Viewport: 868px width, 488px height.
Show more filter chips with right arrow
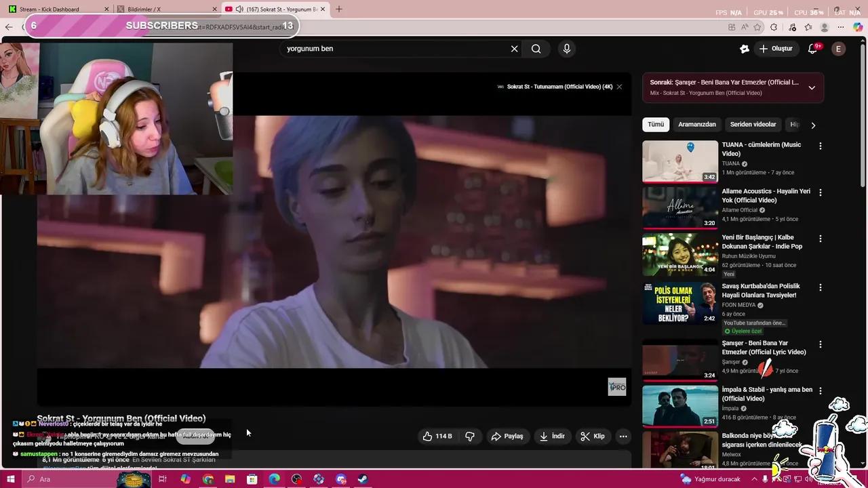[813, 125]
